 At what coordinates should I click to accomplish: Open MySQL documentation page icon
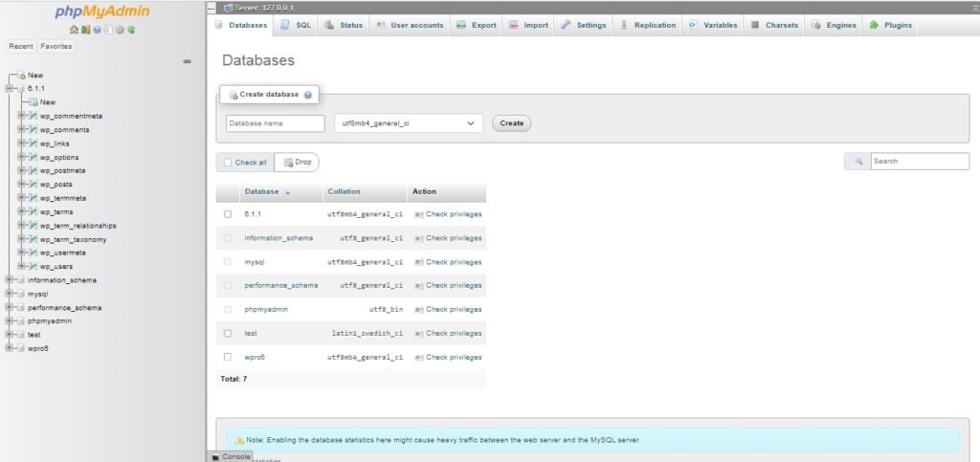108,30
